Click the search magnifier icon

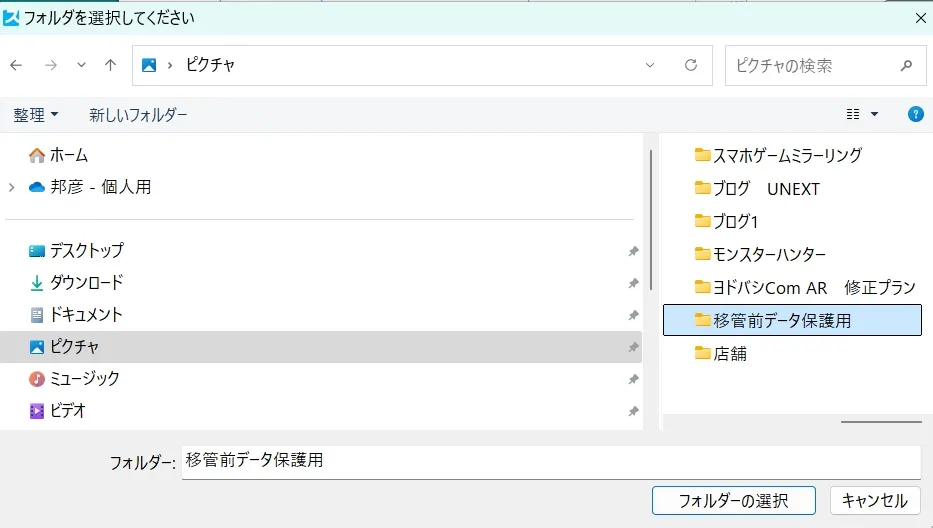pyautogui.click(x=906, y=65)
